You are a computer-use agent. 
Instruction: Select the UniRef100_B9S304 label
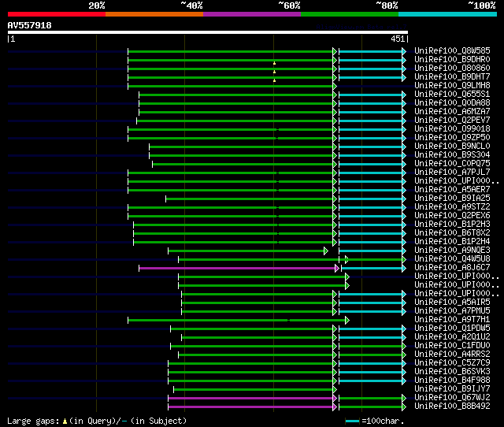click(452, 154)
